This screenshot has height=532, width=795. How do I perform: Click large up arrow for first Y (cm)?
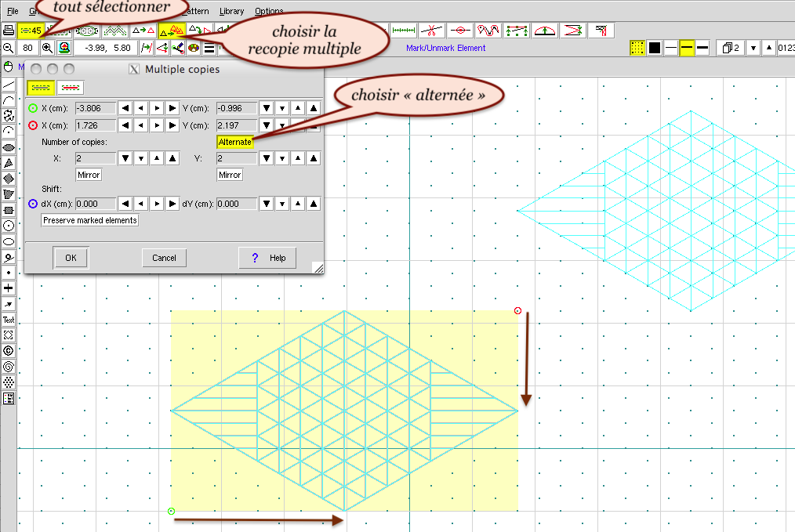(314, 108)
